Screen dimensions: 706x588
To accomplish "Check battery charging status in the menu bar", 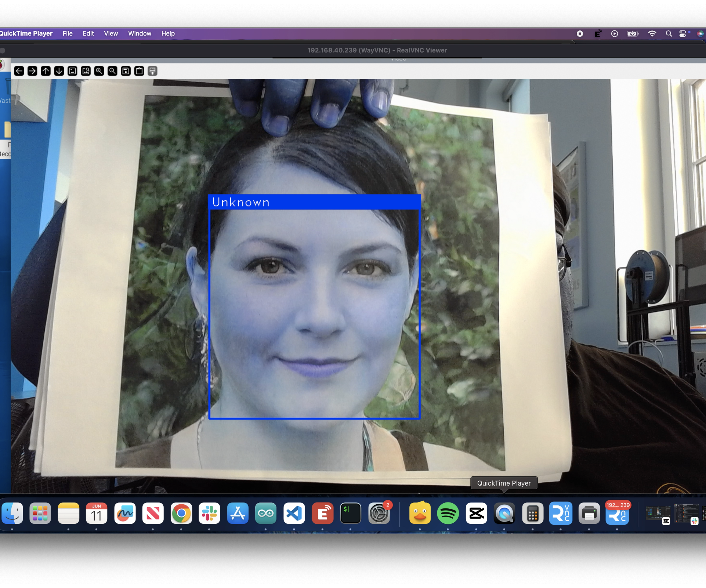I will [x=632, y=33].
